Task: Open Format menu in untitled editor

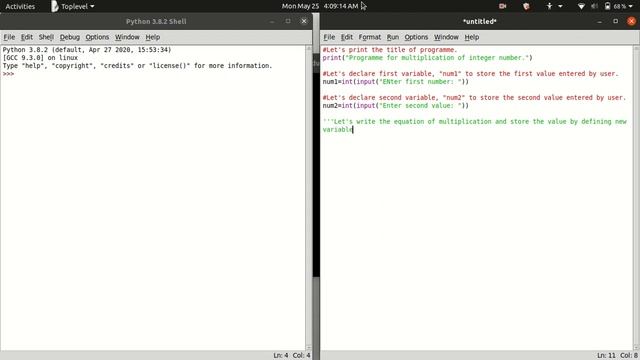Action: [x=369, y=37]
